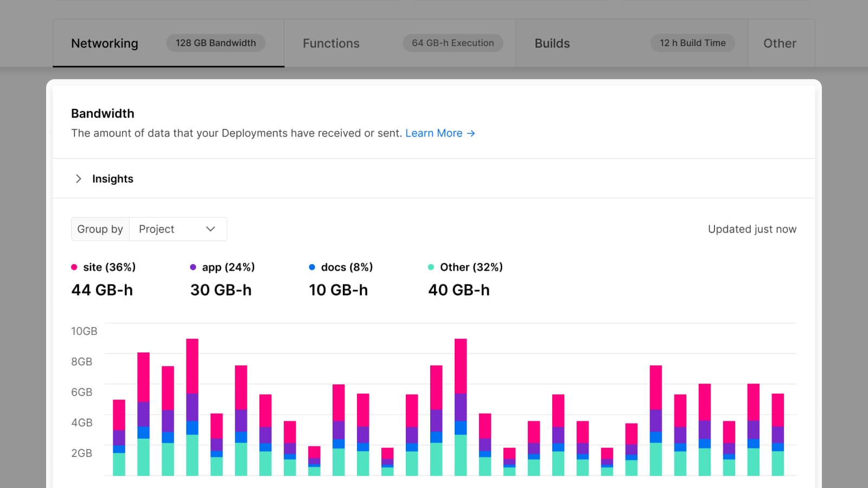Click the purple app legend dot

pos(193,267)
